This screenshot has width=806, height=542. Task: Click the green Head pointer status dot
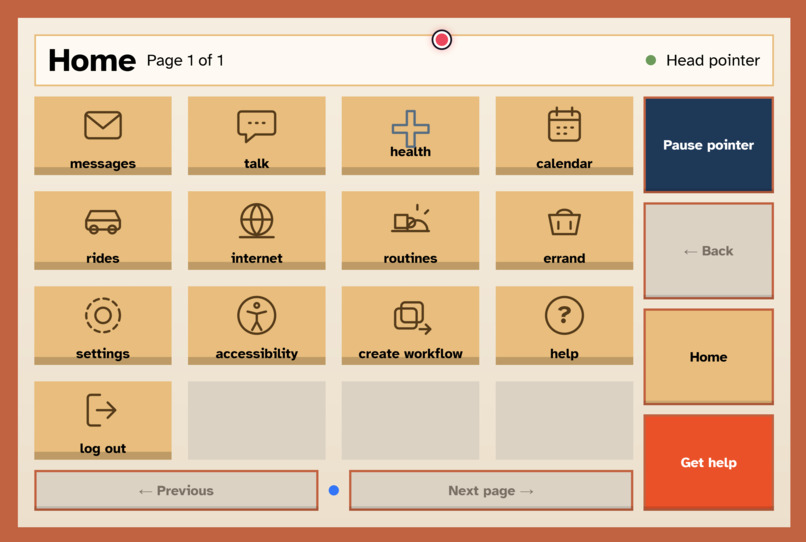point(651,61)
